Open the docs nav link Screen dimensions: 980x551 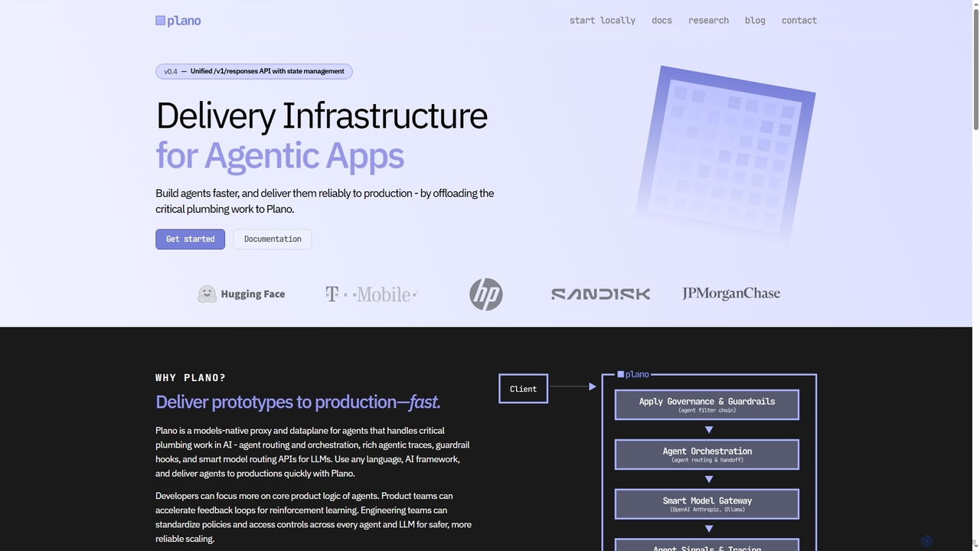click(661, 21)
